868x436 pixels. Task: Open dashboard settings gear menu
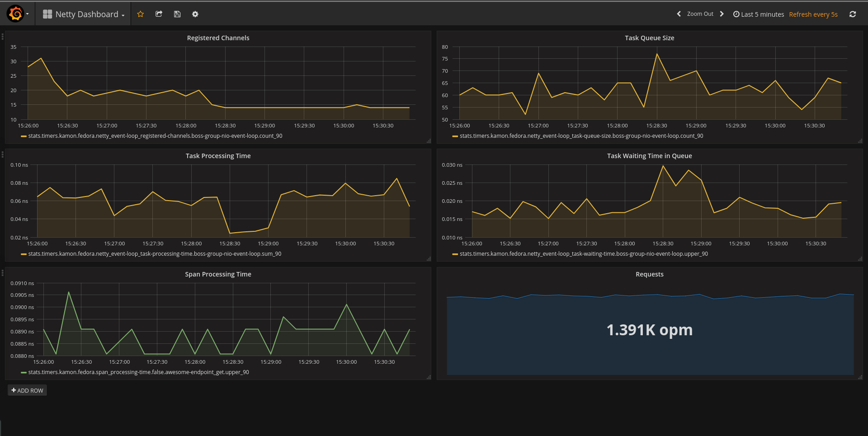195,14
